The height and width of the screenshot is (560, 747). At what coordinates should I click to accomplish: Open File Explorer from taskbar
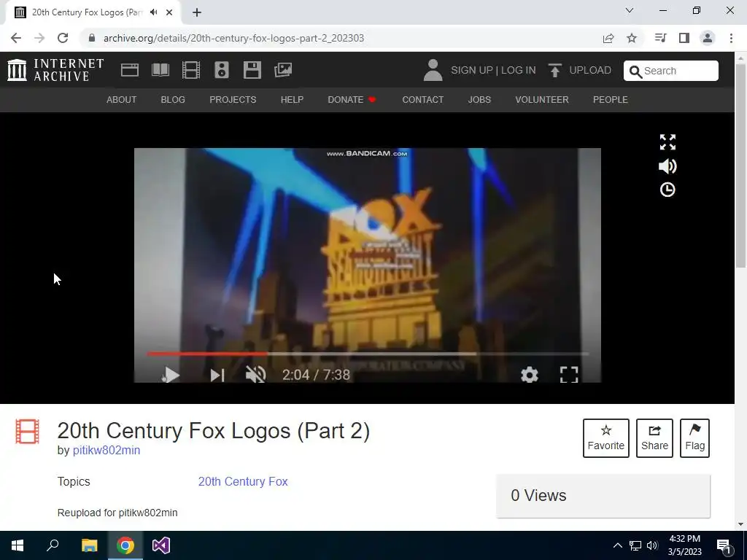click(x=89, y=545)
